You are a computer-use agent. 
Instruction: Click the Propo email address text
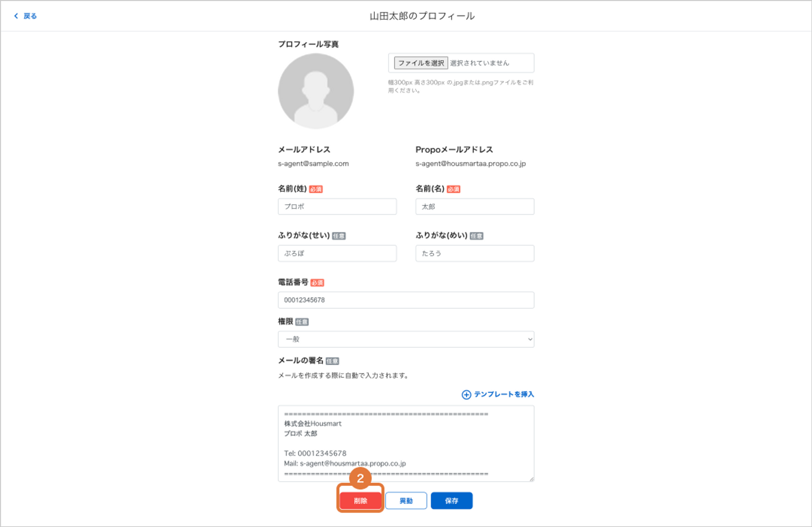click(471, 164)
